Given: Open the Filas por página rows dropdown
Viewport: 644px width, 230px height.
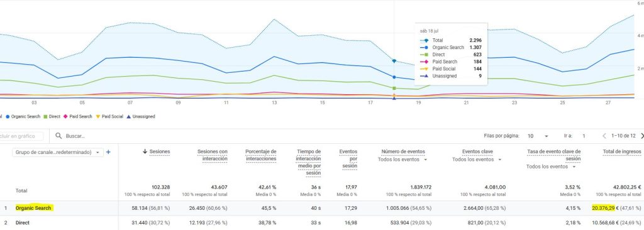Looking at the screenshot, I should [538, 136].
